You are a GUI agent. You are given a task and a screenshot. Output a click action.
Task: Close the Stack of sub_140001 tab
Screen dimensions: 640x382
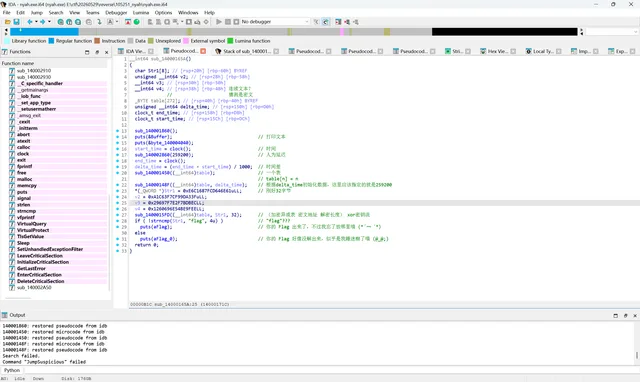coord(276,51)
